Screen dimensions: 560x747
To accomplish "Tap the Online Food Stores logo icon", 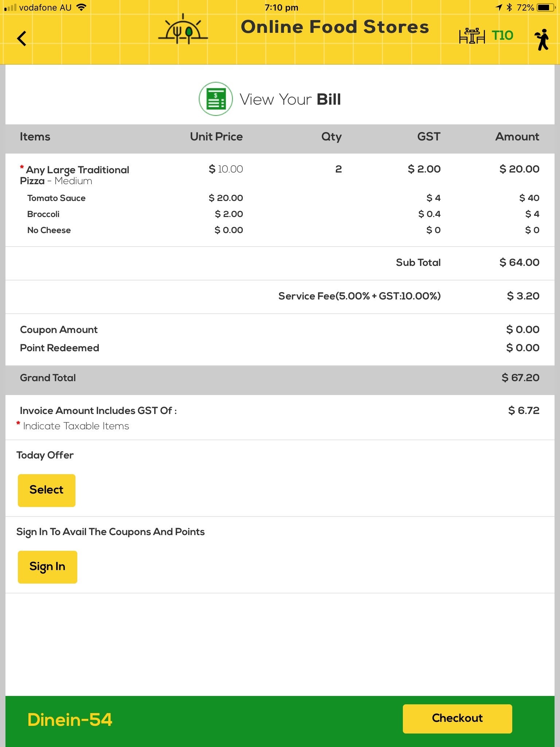I will (x=183, y=30).
